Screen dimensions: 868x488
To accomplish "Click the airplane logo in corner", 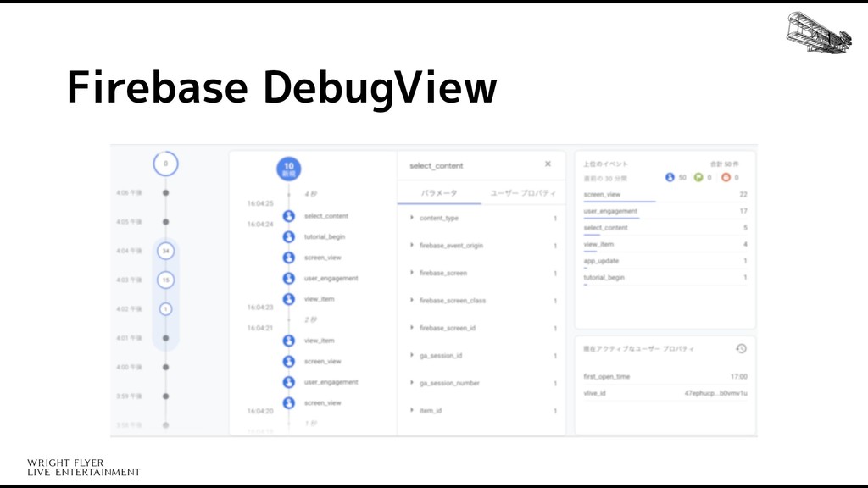I will (819, 33).
